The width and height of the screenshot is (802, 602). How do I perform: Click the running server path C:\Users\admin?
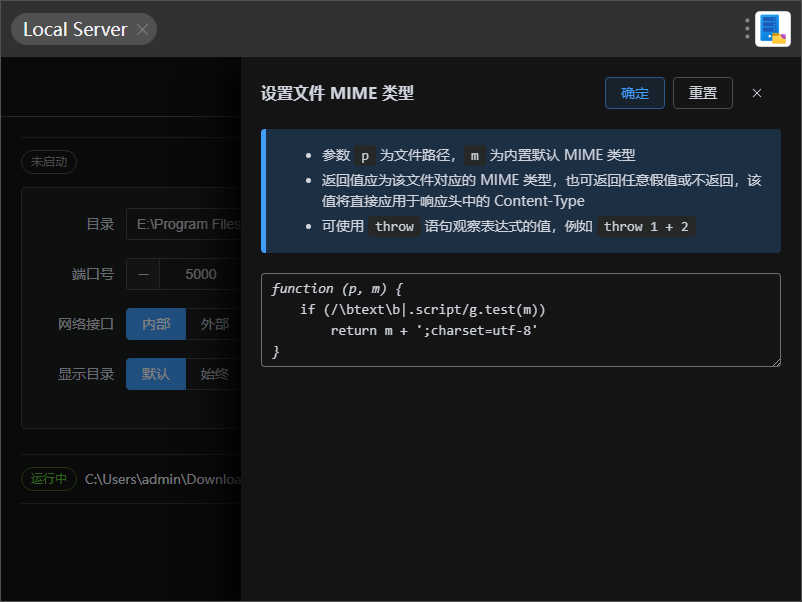[x=162, y=479]
